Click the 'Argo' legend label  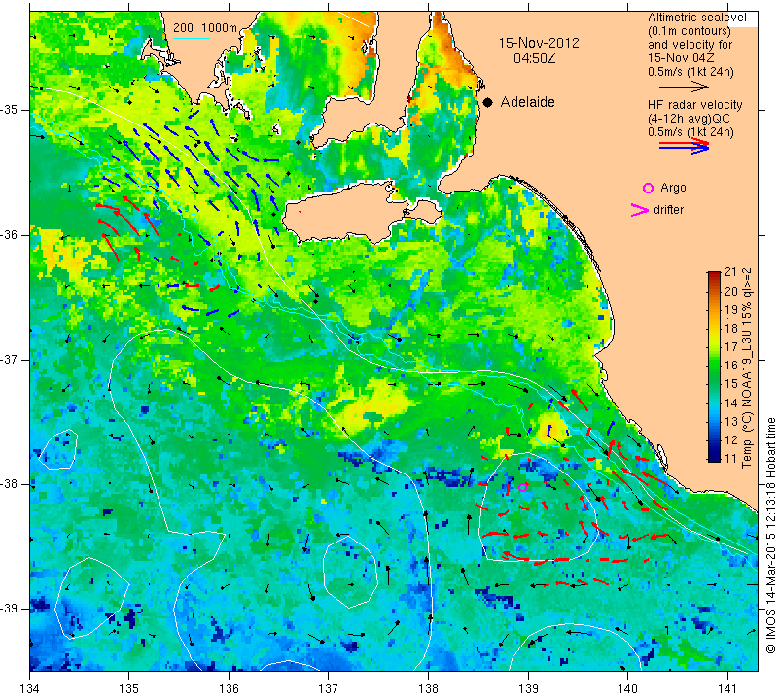click(673, 188)
